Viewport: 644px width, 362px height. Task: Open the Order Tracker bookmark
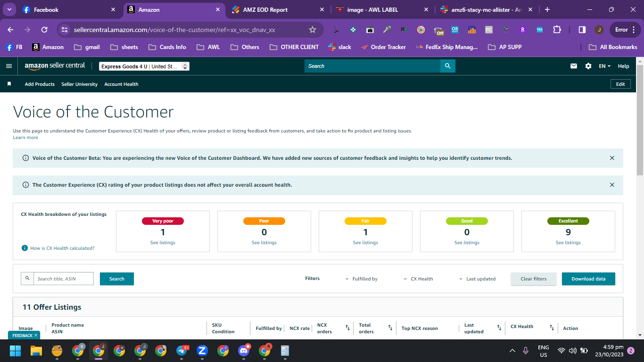coord(383,47)
